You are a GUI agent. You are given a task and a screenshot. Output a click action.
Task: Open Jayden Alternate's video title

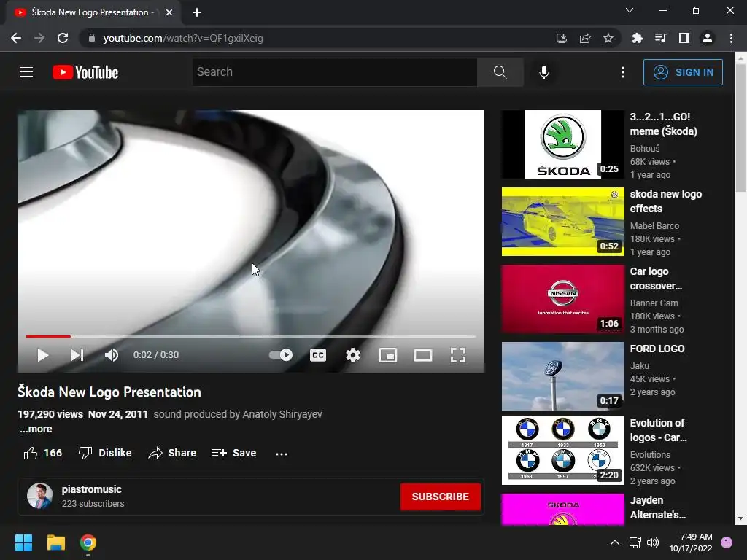click(x=658, y=507)
